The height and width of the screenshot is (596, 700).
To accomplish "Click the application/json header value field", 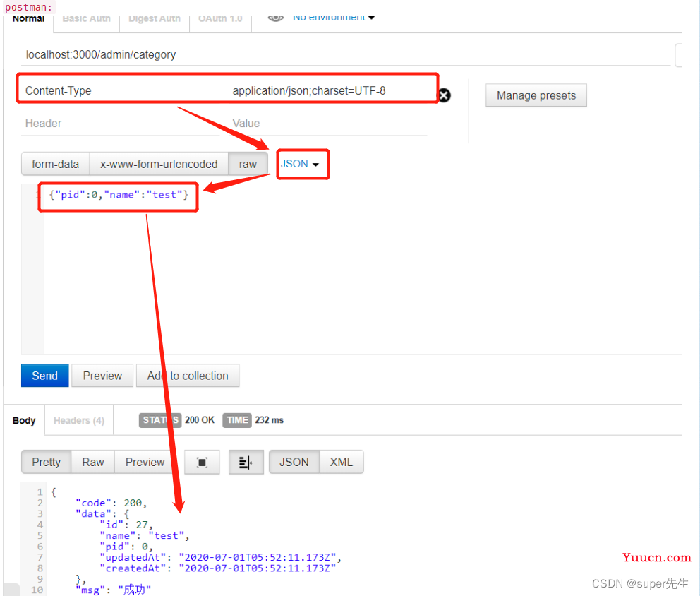I will (x=329, y=90).
